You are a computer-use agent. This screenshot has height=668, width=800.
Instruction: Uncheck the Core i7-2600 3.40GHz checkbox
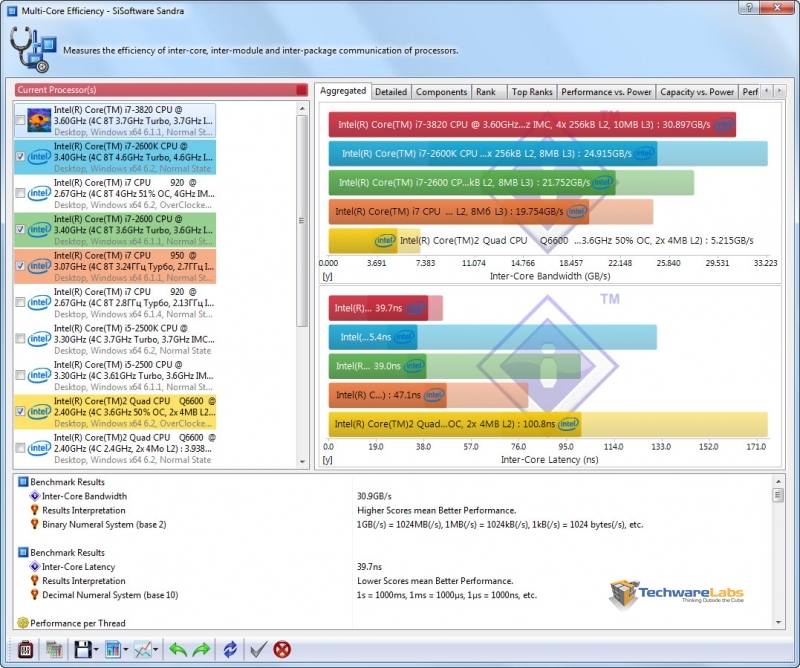point(20,230)
